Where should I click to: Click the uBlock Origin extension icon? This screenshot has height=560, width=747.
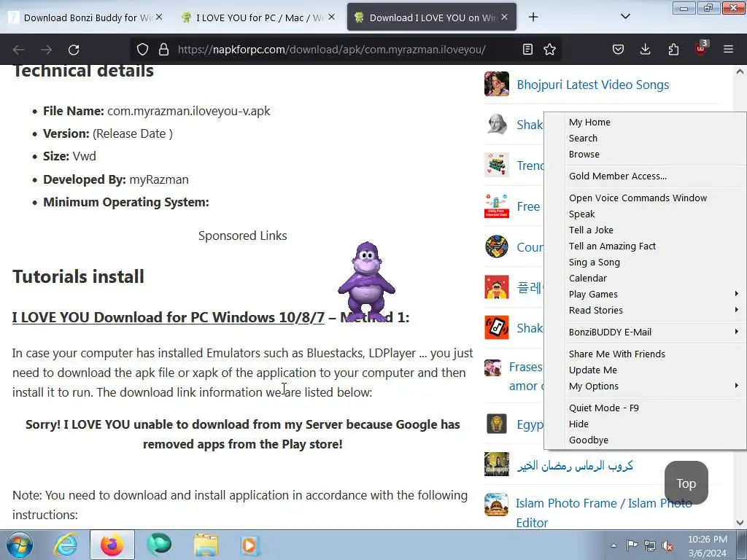(x=701, y=49)
